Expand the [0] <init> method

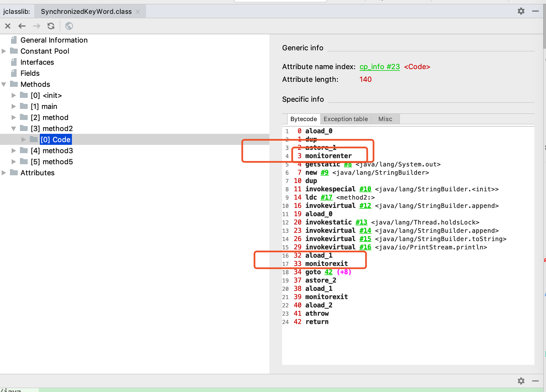[x=14, y=95]
